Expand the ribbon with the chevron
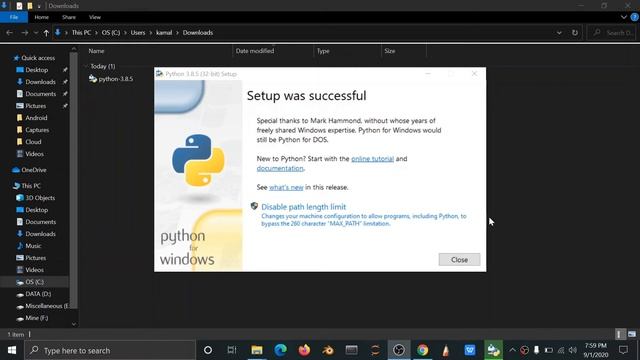Viewport: 640px width, 360px height. tap(624, 17)
